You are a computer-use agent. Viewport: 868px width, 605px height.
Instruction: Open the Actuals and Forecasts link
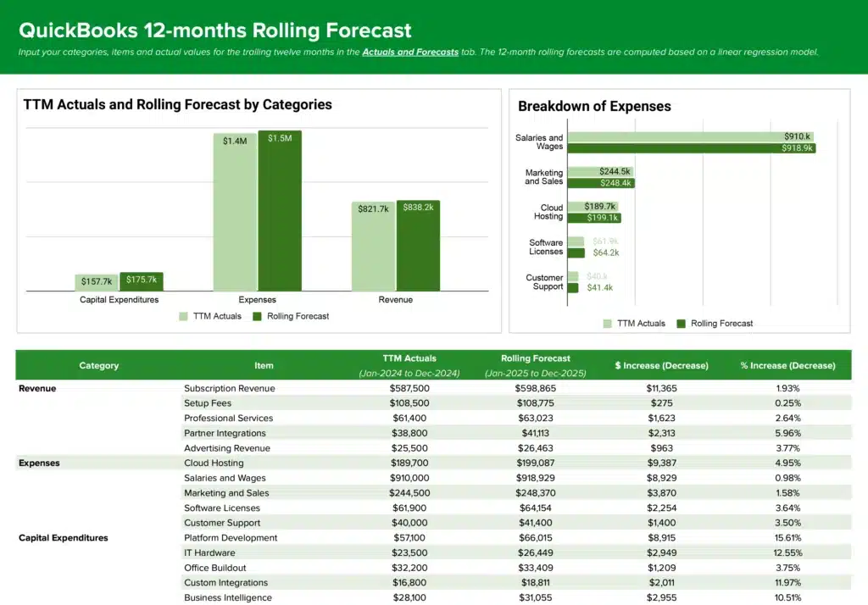pos(410,52)
